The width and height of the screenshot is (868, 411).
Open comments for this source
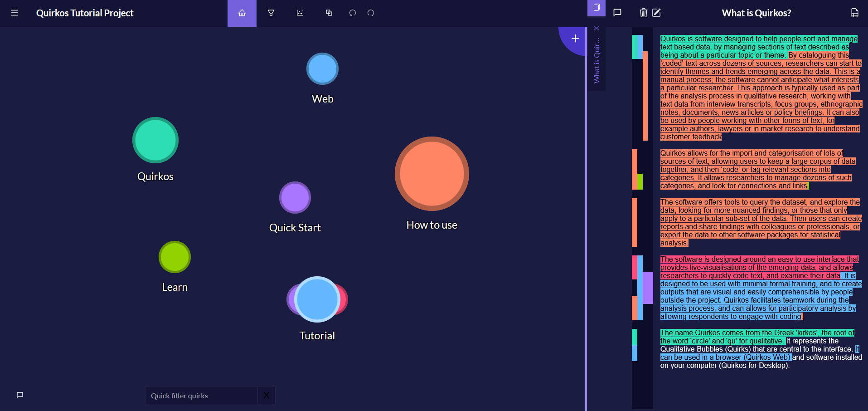click(x=617, y=13)
